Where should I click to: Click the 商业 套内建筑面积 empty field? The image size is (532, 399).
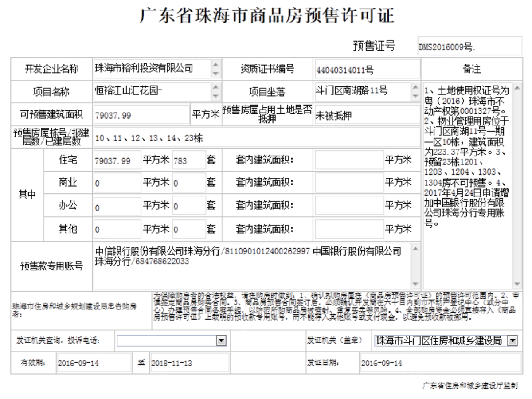click(x=349, y=182)
